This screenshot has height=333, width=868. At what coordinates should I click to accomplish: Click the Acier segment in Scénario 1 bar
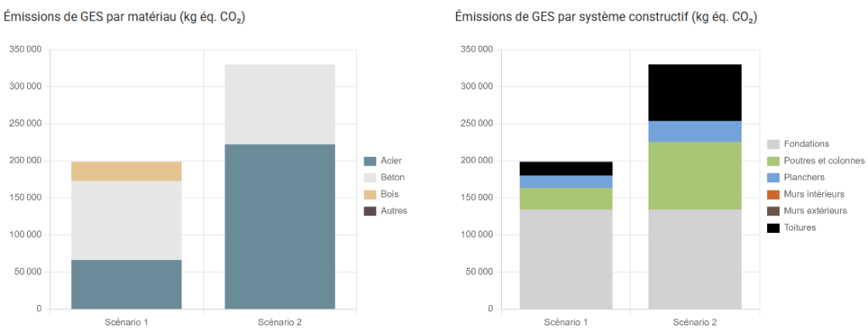[x=126, y=285]
